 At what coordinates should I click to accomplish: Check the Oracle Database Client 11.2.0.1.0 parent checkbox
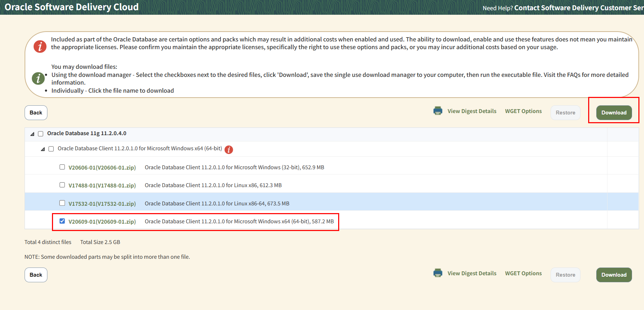pos(51,149)
